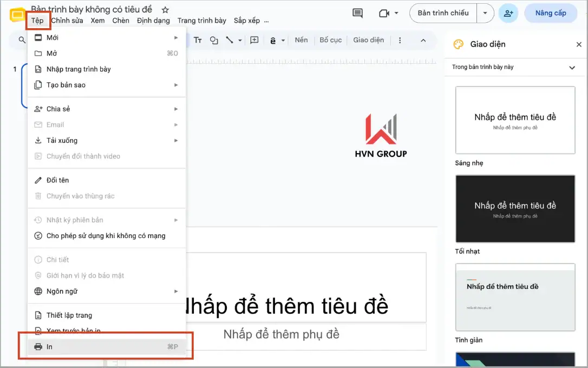Click the Google Slides logo icon

(17, 15)
